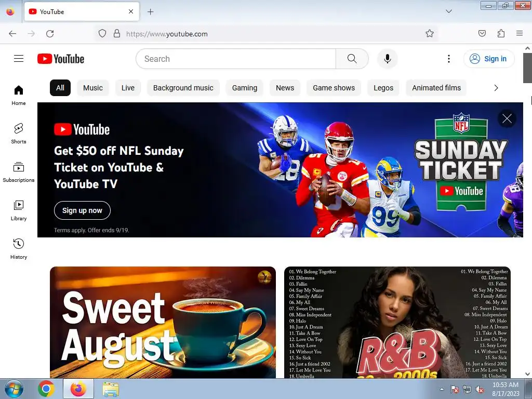Image resolution: width=532 pixels, height=399 pixels.
Task: Open the Firefox application menu
Action: [520, 33]
